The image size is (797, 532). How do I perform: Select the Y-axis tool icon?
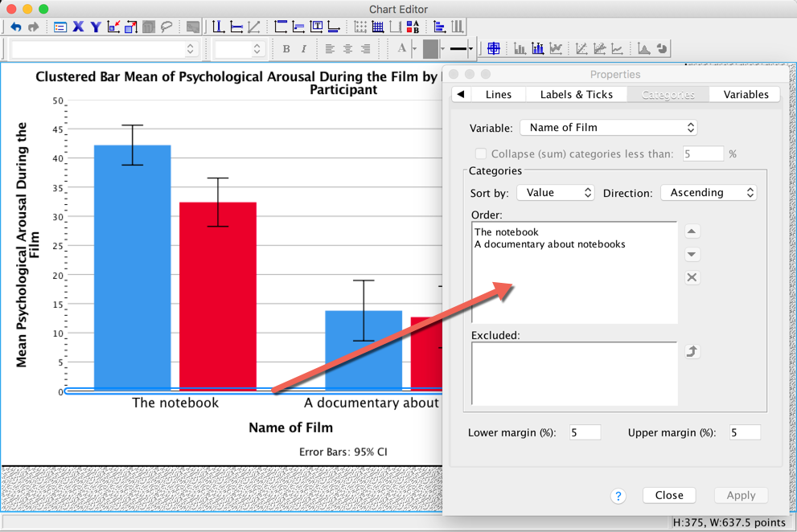point(96,27)
